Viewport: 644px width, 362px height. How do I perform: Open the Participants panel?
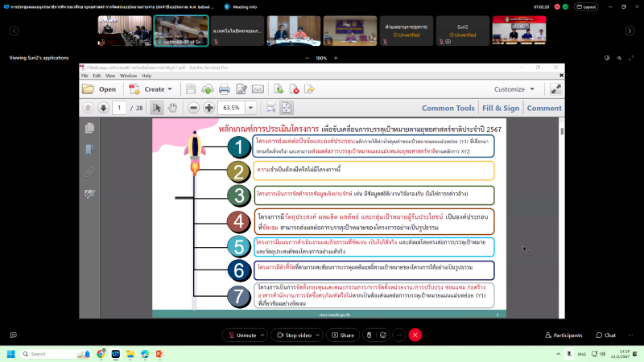563,335
